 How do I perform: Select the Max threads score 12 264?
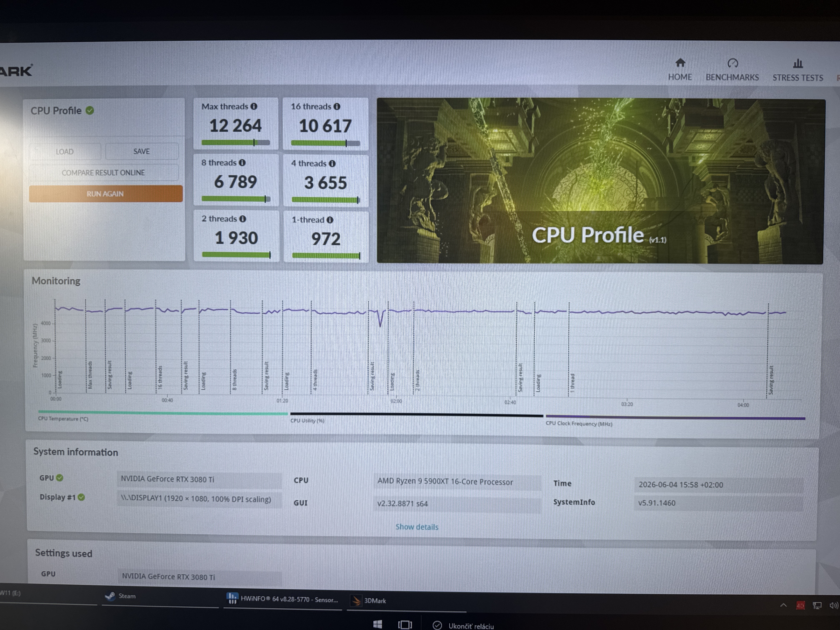click(235, 126)
